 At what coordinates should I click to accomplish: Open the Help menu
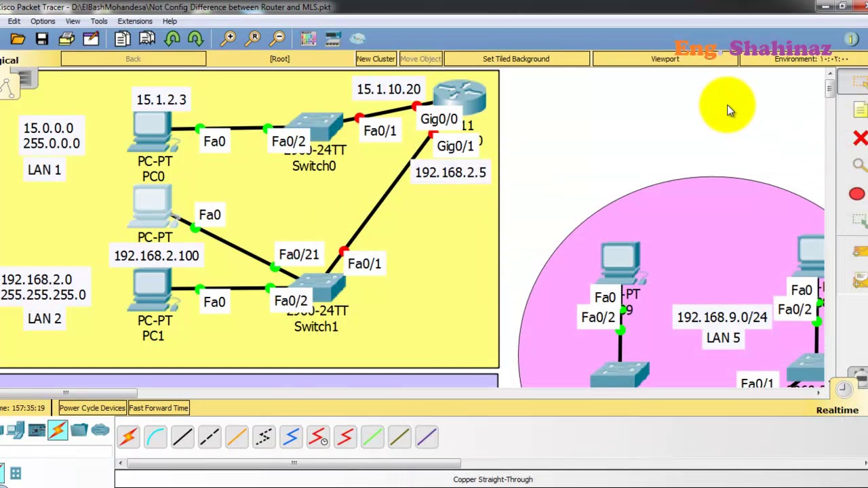(170, 21)
